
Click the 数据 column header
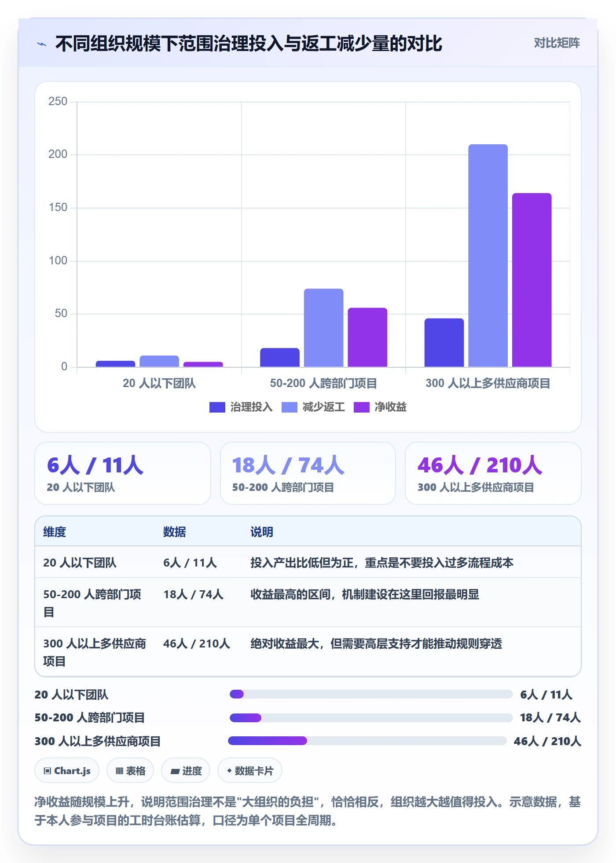click(x=175, y=532)
